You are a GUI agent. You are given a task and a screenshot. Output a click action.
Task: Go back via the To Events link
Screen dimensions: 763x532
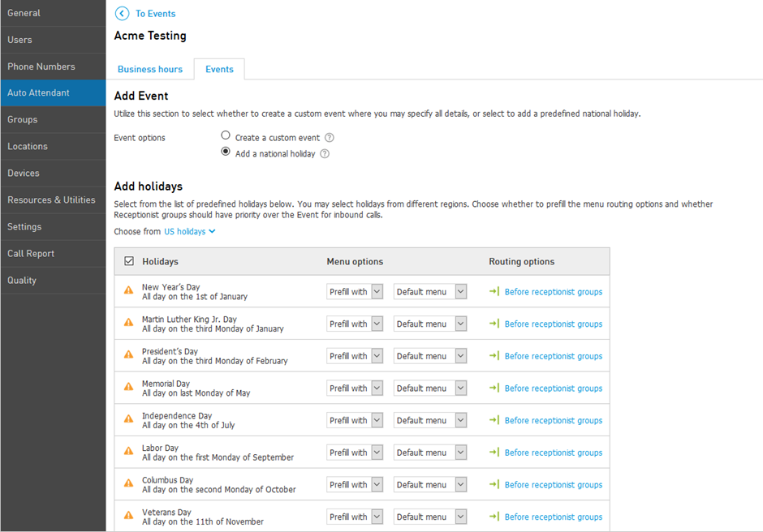coord(155,14)
